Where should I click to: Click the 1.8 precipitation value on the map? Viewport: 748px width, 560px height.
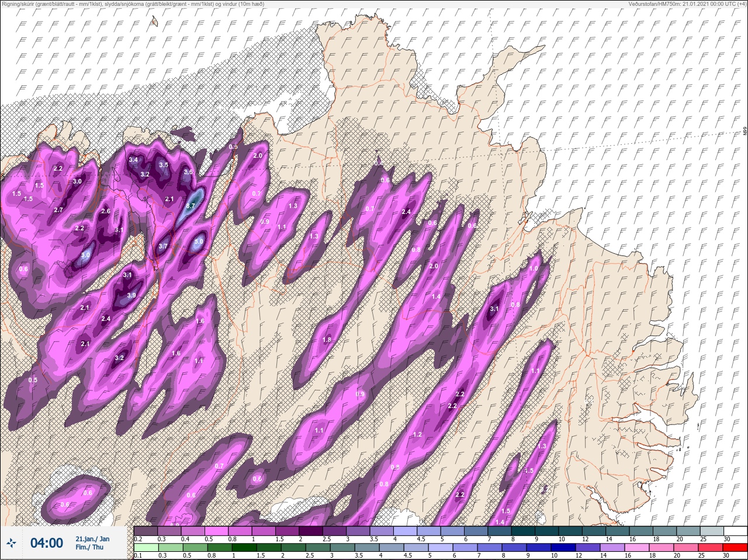click(327, 340)
